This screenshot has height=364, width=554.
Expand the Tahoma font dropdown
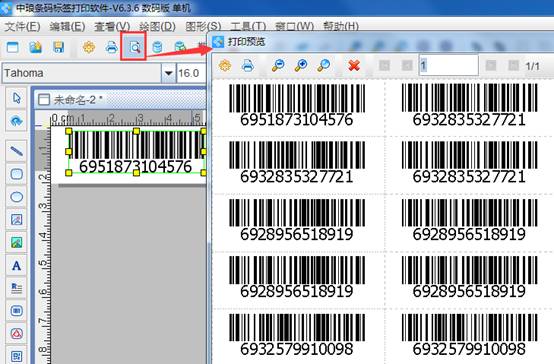tap(169, 73)
